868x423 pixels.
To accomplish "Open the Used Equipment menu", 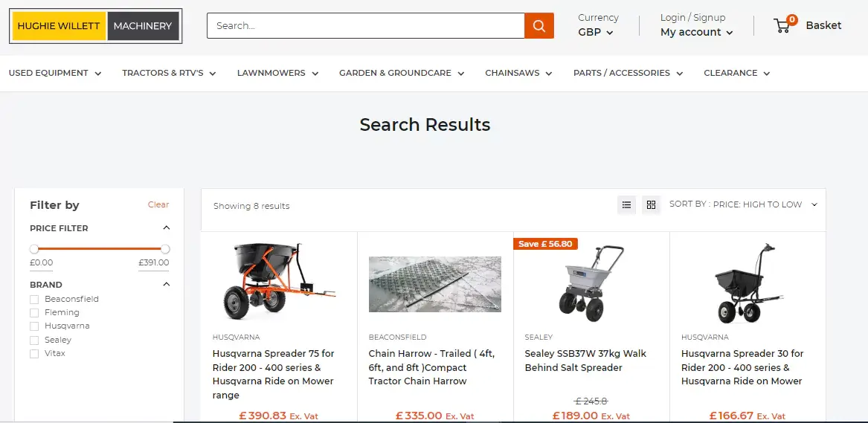I will 55,73.
